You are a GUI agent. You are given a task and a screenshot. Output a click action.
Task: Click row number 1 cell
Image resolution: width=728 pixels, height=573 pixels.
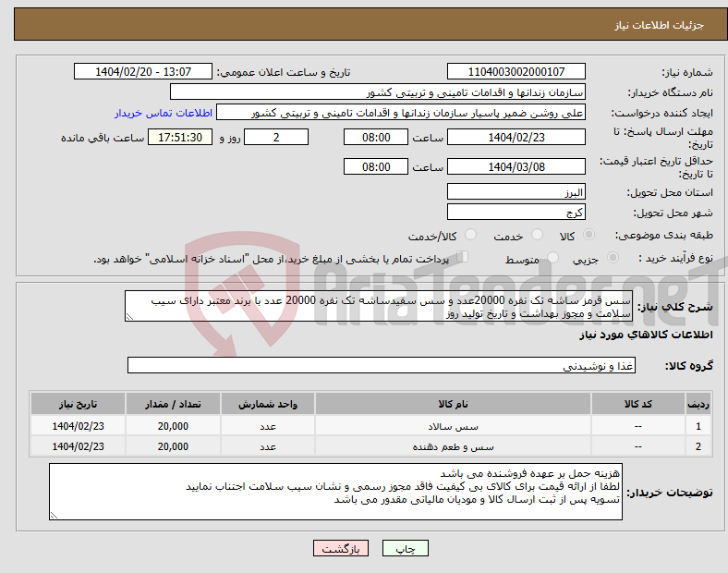click(698, 426)
